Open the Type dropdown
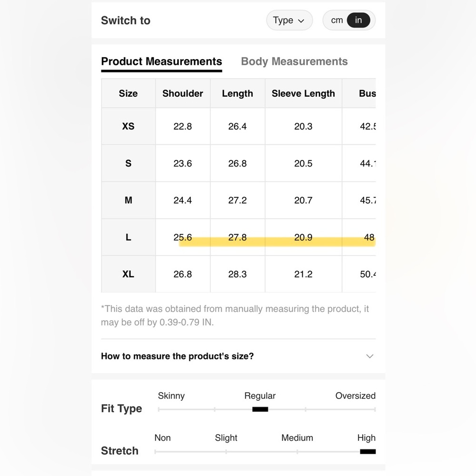Screen dimensions: 476x476 (289, 20)
